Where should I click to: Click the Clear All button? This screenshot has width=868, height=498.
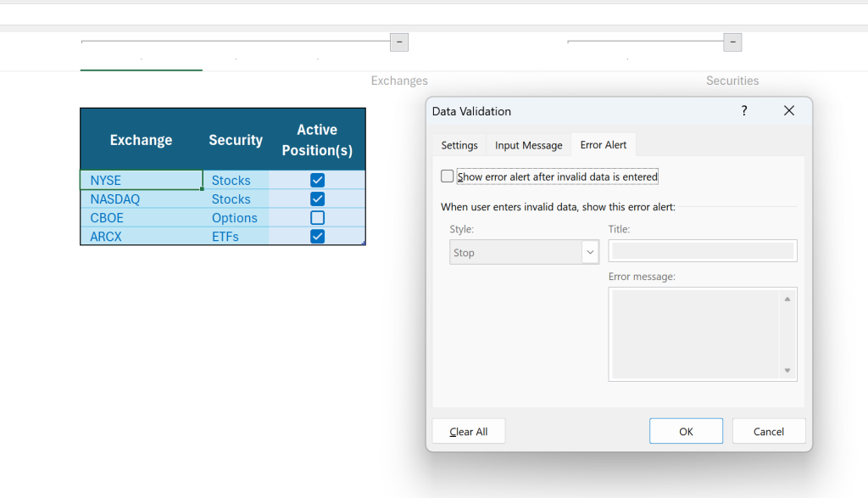(468, 431)
